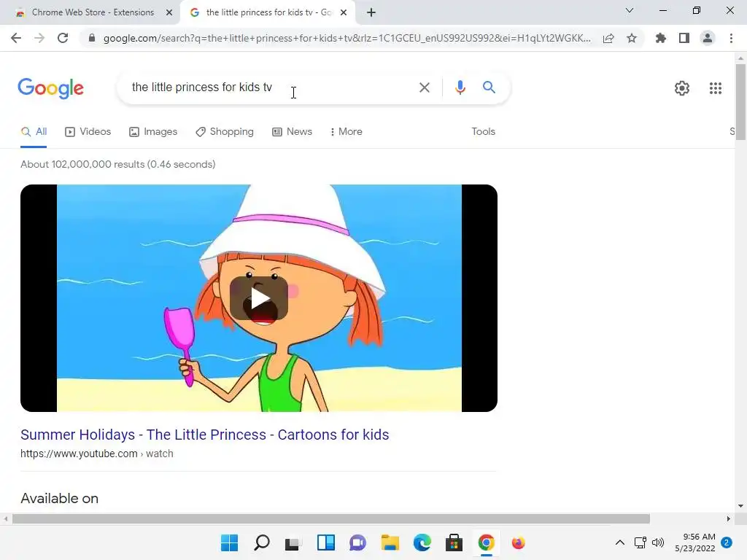The width and height of the screenshot is (747, 560).
Task: Open Chrome's three-dot menu
Action: (x=731, y=38)
